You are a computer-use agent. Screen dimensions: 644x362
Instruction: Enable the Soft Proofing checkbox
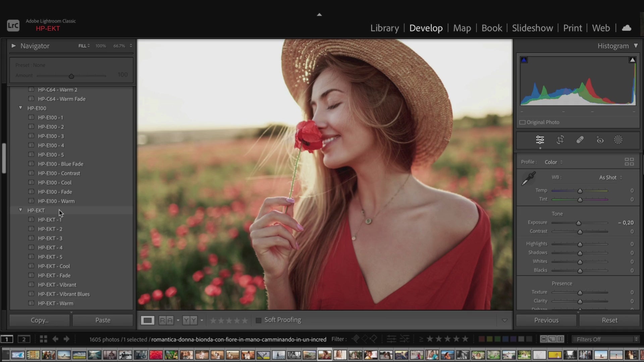259,320
